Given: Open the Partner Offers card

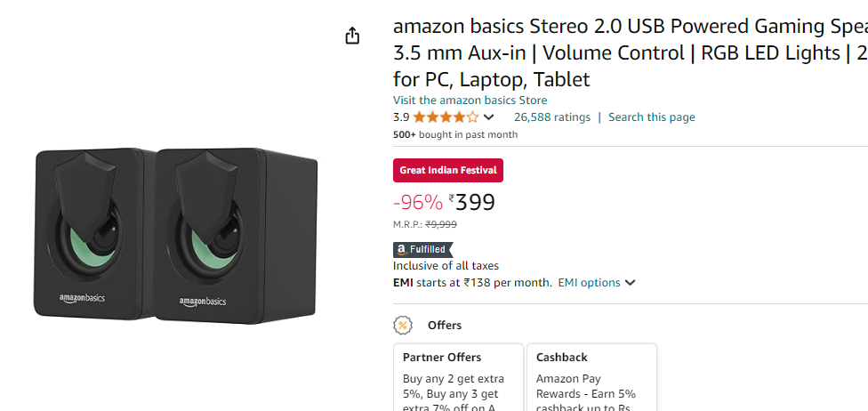Looking at the screenshot, I should pos(458,378).
